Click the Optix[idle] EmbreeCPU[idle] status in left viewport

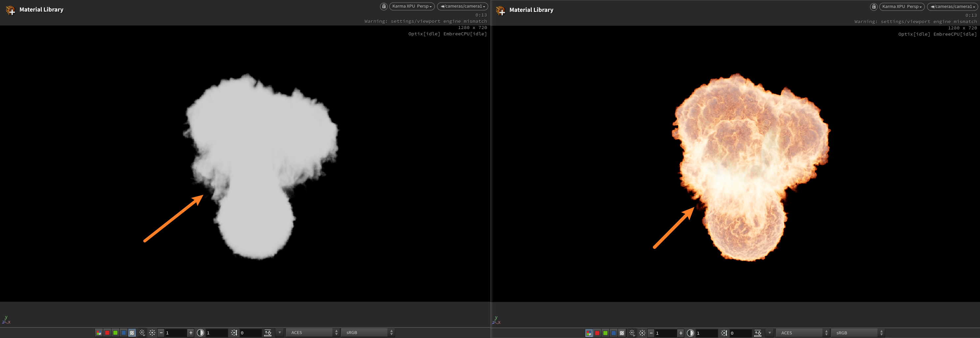coord(448,34)
